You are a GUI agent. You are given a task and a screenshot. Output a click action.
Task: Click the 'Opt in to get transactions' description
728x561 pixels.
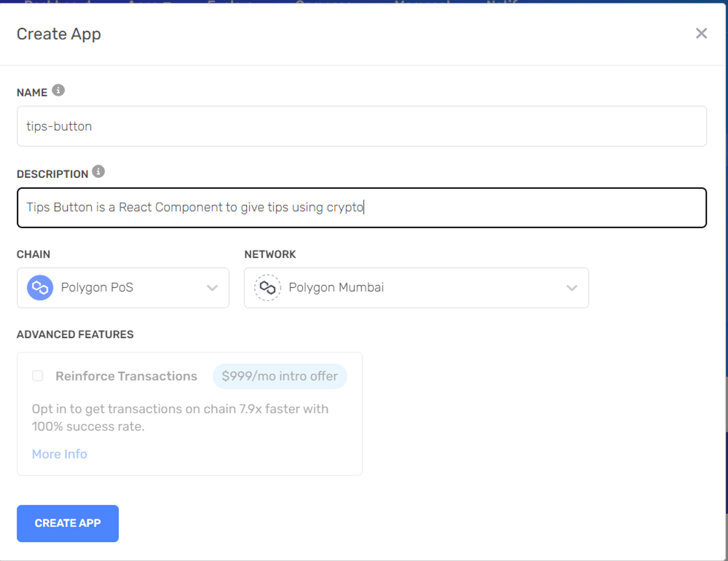pyautogui.click(x=180, y=418)
